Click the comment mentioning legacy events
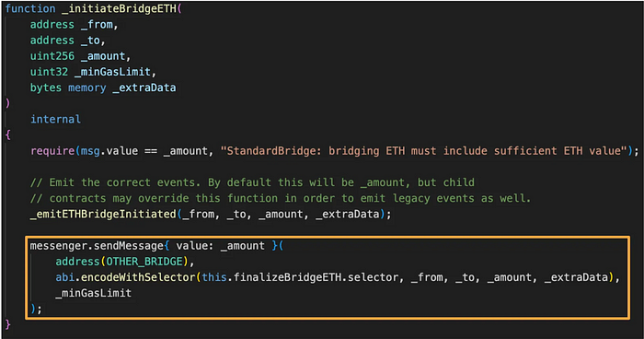Screen dimensions: 644x339 pos(281,198)
